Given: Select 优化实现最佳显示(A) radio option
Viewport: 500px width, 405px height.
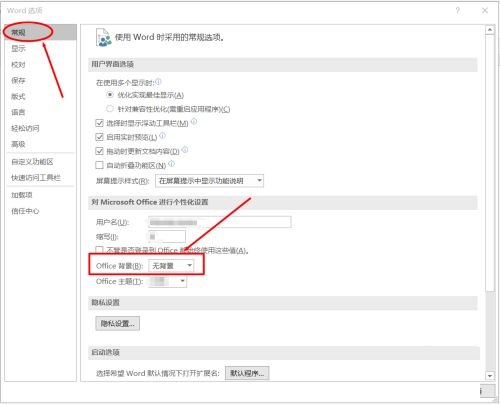Looking at the screenshot, I should tap(110, 95).
